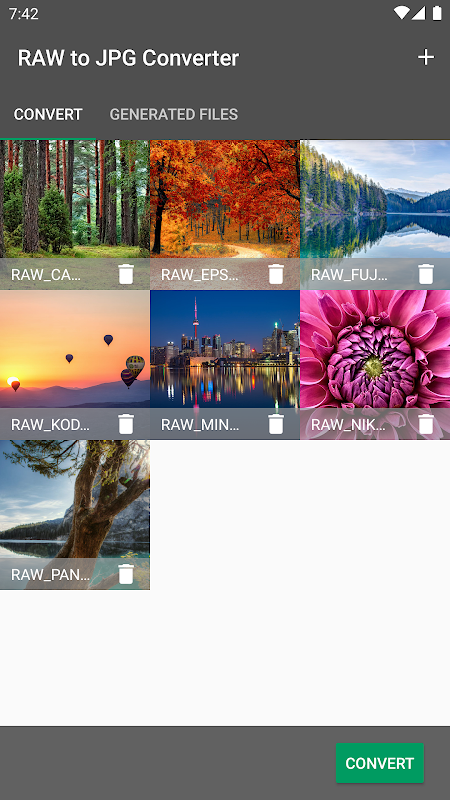Tap the green Convert button
This screenshot has width=450, height=800.
380,763
